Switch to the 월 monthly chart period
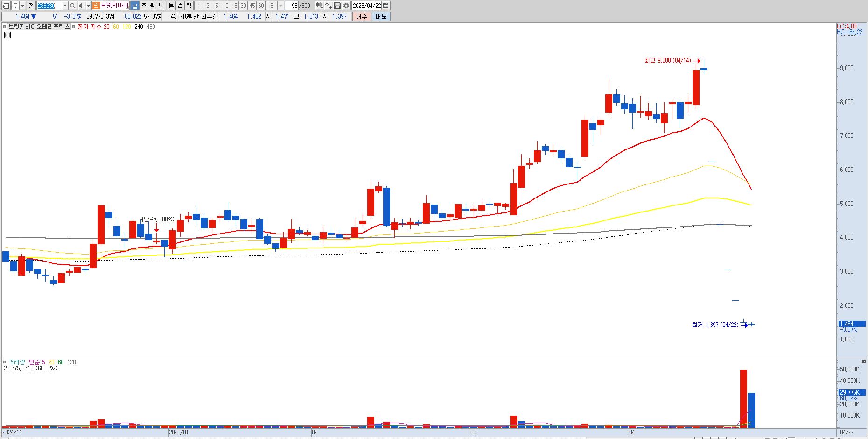Viewport: 868px width, 439px height. 153,6
